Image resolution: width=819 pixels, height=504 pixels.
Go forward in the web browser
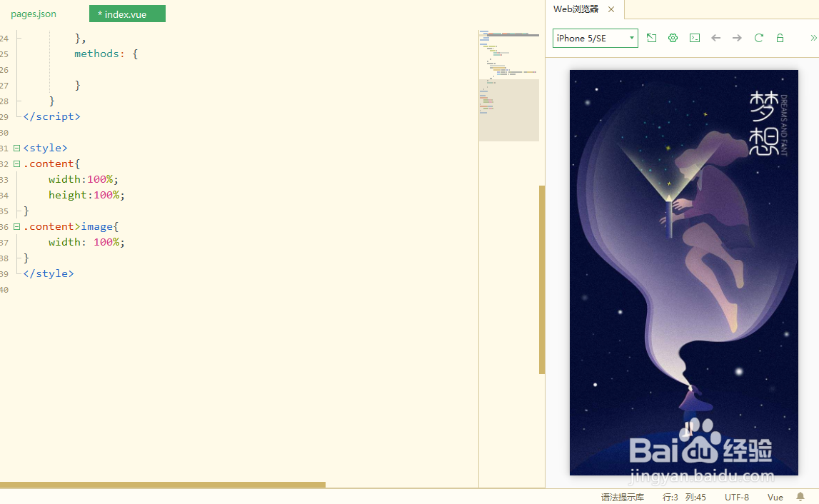737,38
